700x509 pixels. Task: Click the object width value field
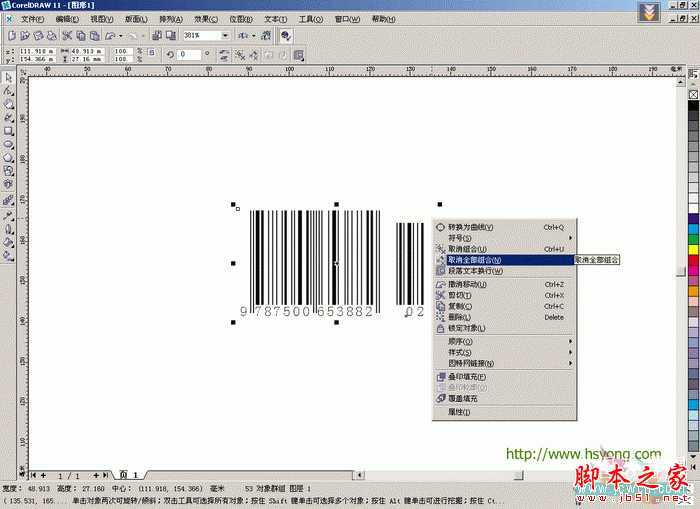click(88, 51)
